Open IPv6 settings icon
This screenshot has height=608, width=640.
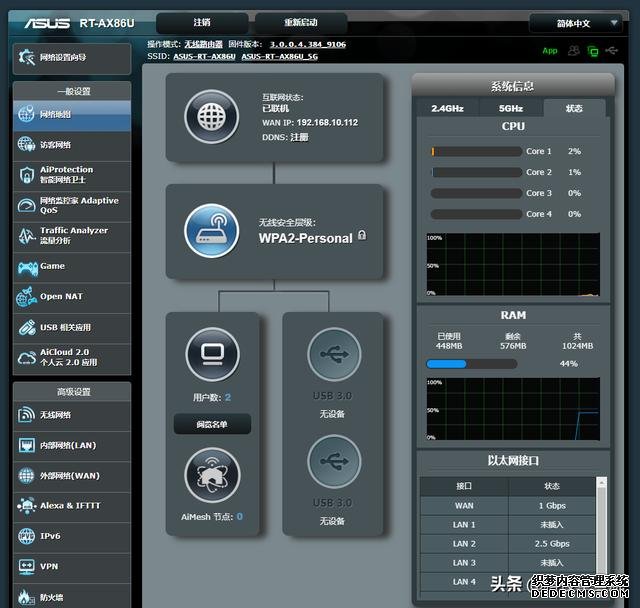(x=27, y=536)
